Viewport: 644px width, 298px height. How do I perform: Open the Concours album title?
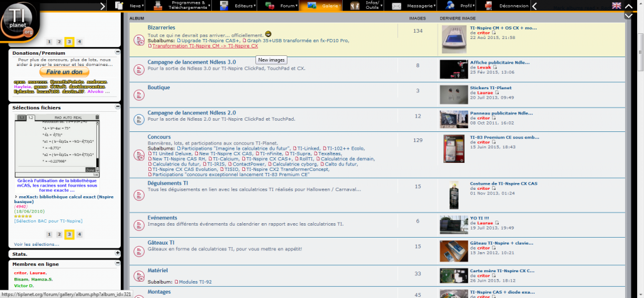click(159, 136)
